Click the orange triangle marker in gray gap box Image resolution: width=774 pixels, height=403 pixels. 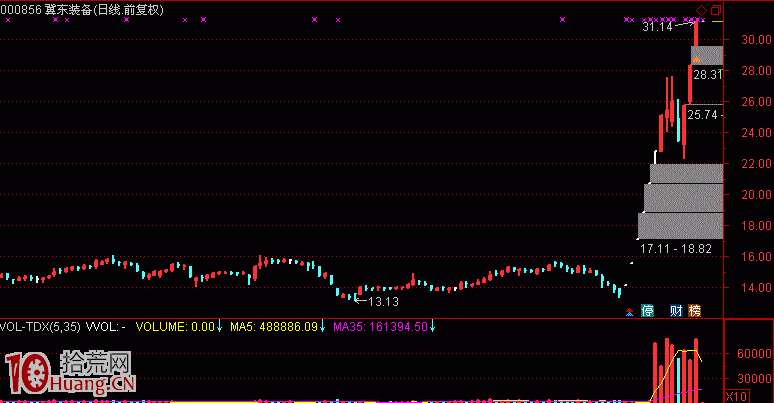pos(696,60)
